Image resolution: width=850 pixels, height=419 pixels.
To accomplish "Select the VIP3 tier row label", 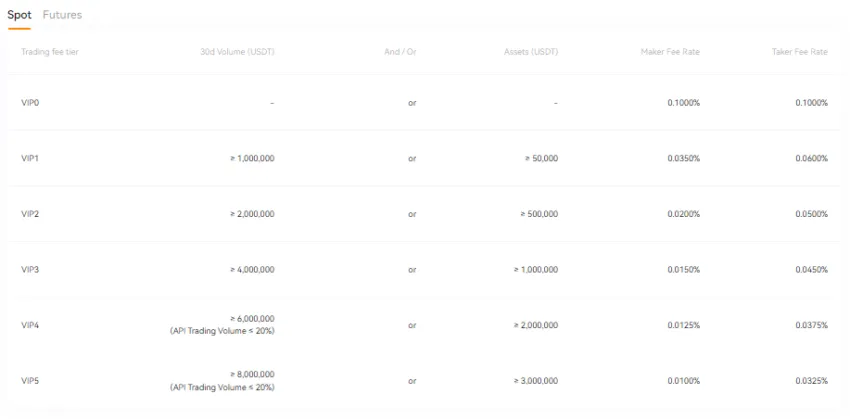I will pos(30,270).
